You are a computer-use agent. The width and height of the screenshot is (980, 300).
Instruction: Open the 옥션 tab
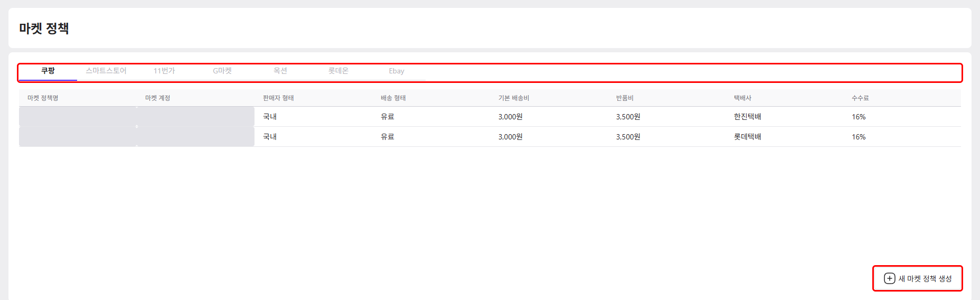click(280, 71)
